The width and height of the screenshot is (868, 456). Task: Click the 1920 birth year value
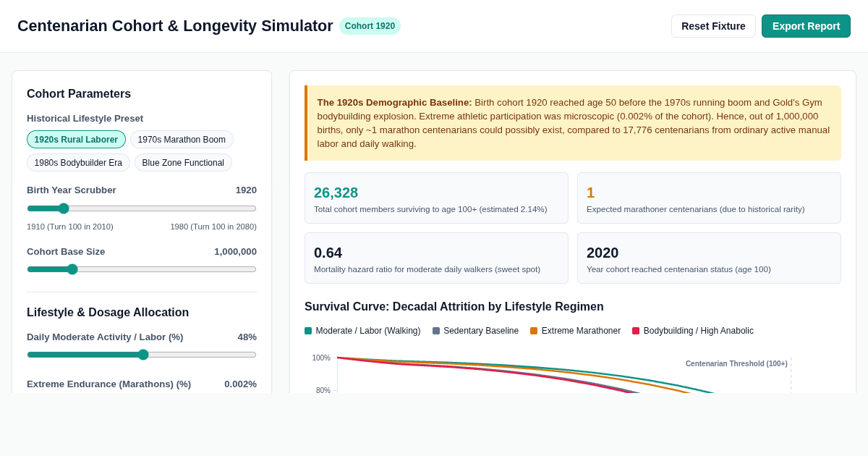[x=246, y=190]
